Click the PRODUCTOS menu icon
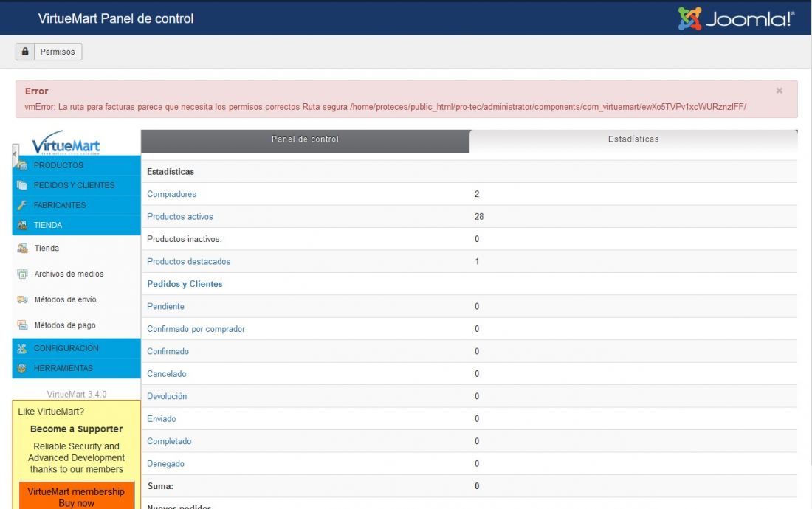The image size is (812, 509). coord(21,165)
